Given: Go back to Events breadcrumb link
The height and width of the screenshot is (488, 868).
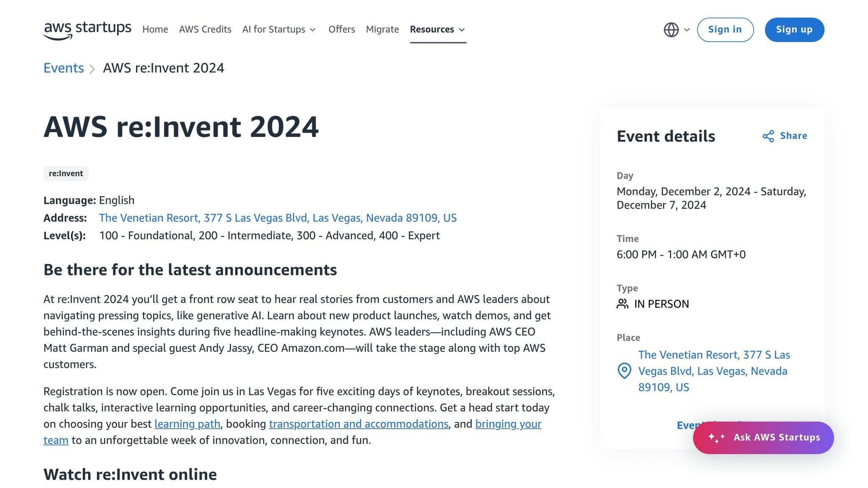Looking at the screenshot, I should pyautogui.click(x=64, y=68).
